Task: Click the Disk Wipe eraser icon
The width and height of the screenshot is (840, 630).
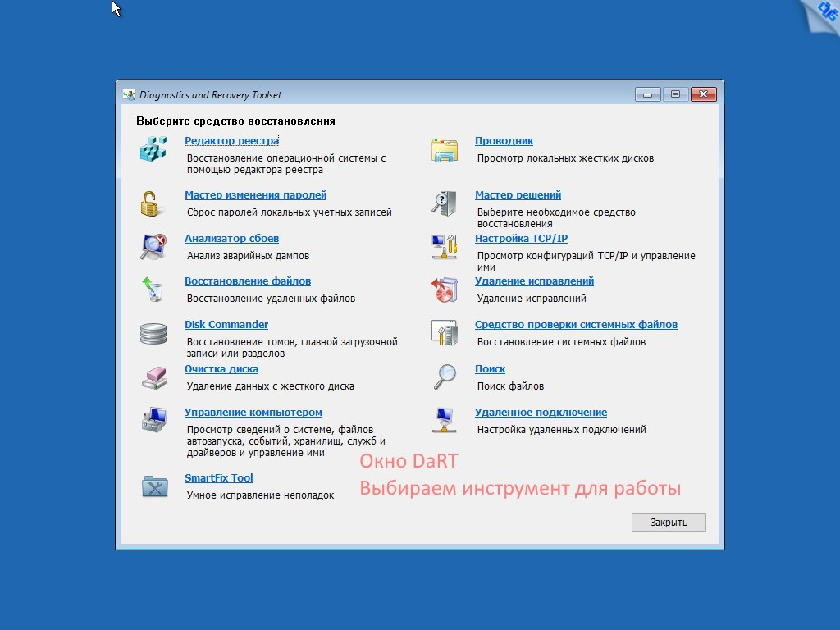Action: 153,377
